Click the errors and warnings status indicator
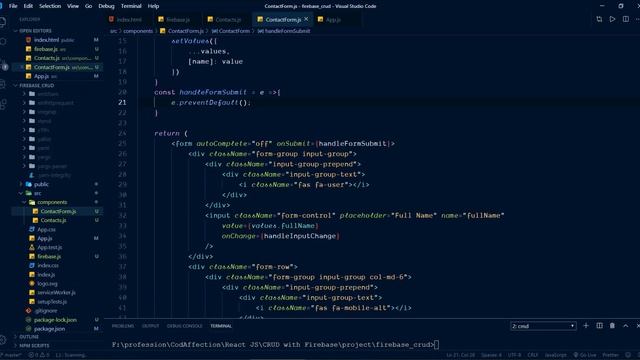The width and height of the screenshot is (640, 360). click(x=39, y=355)
